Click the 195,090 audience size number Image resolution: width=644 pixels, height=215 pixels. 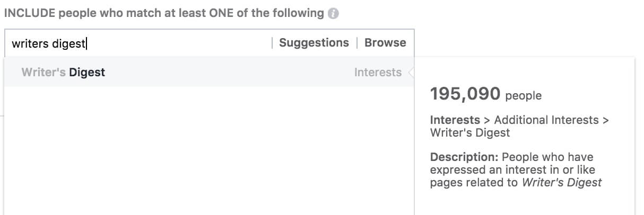tap(465, 94)
